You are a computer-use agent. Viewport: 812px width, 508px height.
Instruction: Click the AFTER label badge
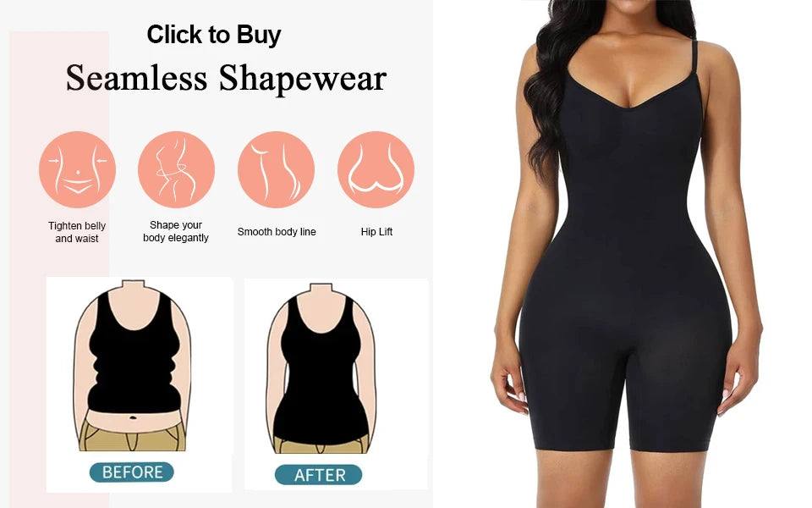click(x=319, y=475)
